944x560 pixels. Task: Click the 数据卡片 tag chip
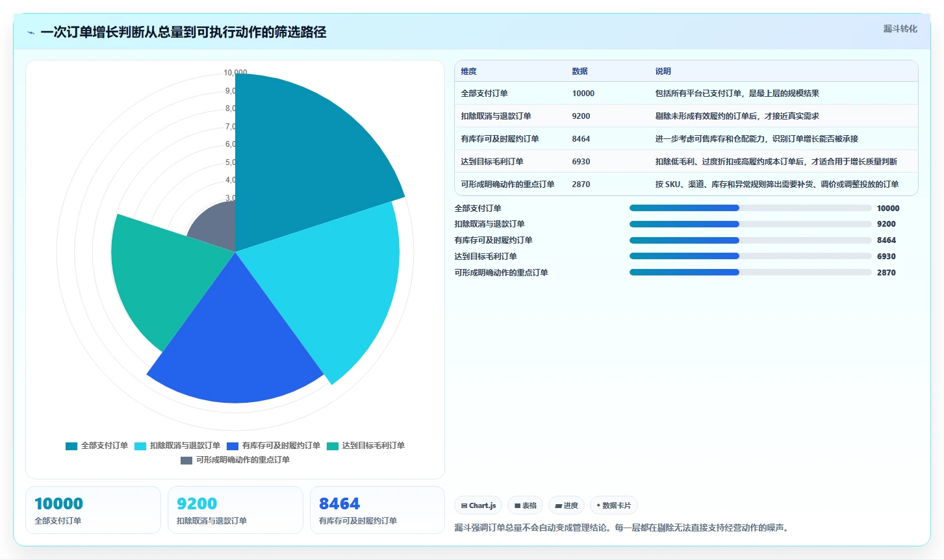(x=614, y=505)
